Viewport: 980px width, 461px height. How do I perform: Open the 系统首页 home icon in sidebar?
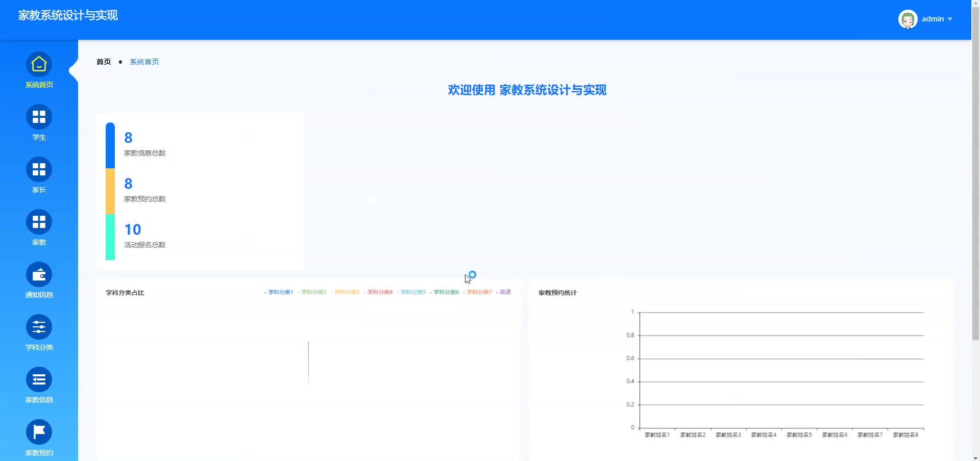click(x=39, y=65)
